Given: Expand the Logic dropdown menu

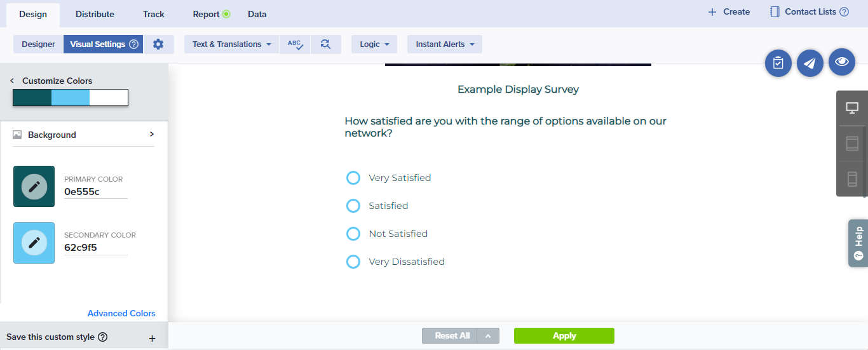Looking at the screenshot, I should 374,44.
